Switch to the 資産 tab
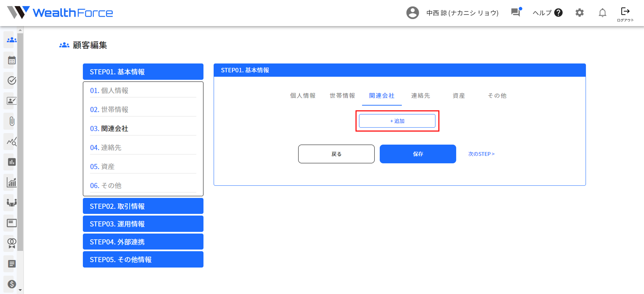This screenshot has width=644, height=294. (459, 96)
